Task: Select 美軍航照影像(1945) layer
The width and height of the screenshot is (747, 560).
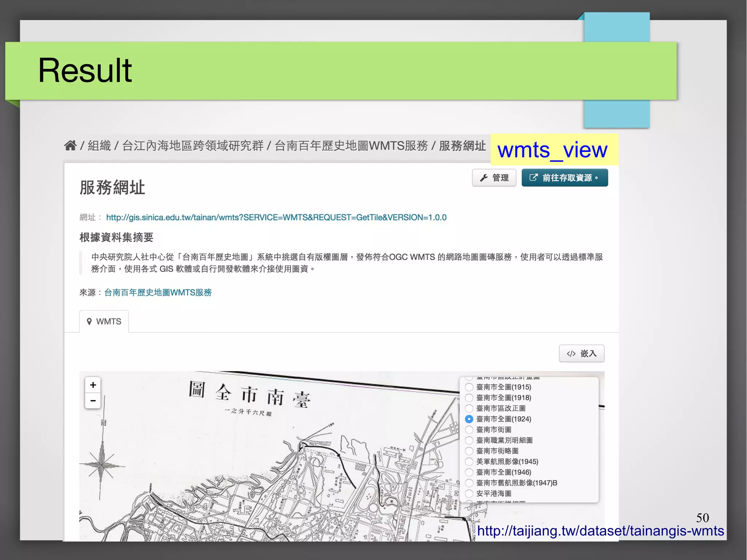Action: 469,461
